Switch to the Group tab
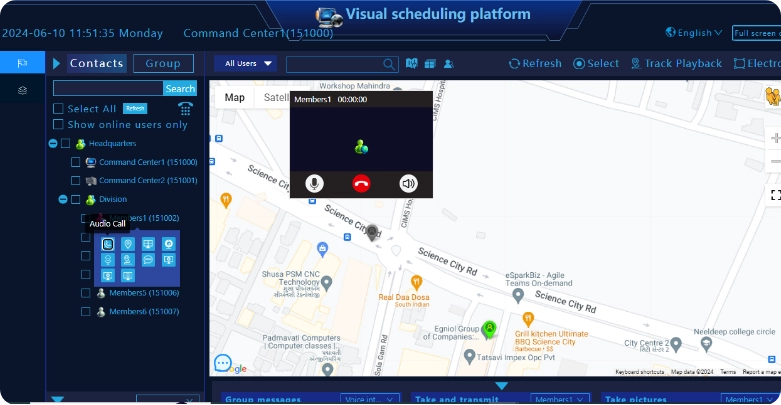Viewport: 781px width, 405px height. click(x=163, y=63)
